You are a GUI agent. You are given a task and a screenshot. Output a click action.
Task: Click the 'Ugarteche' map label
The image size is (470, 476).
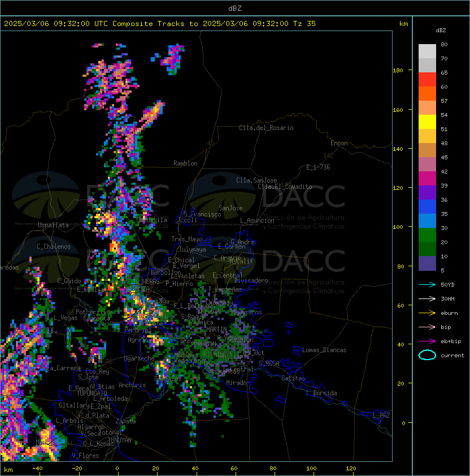point(140,358)
